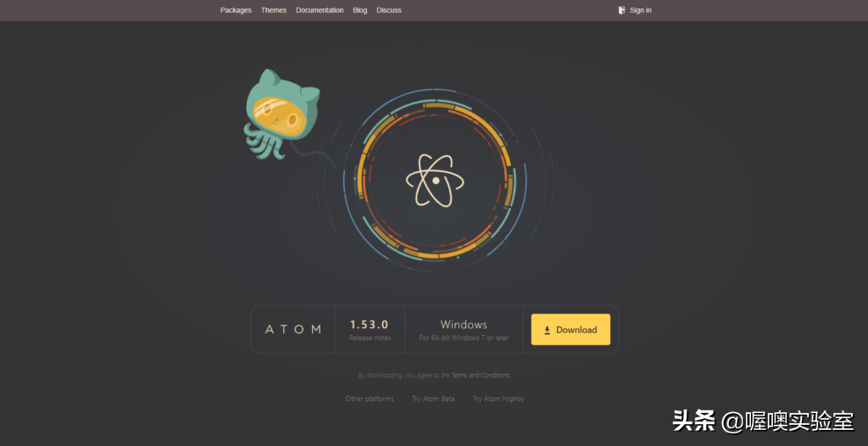Image resolution: width=868 pixels, height=446 pixels.
Task: Click the Octocat astronaut mascot
Action: [281, 114]
